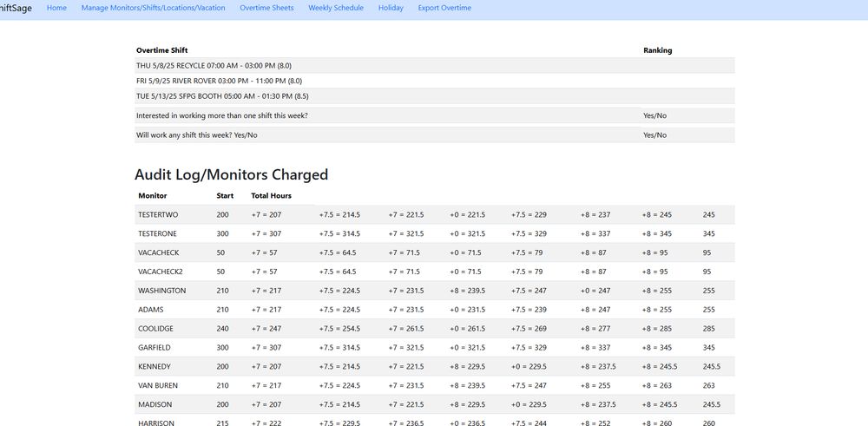This screenshot has height=426, width=868.
Task: Click Yes/No in Ranking column for any-shift row
Action: pos(654,135)
